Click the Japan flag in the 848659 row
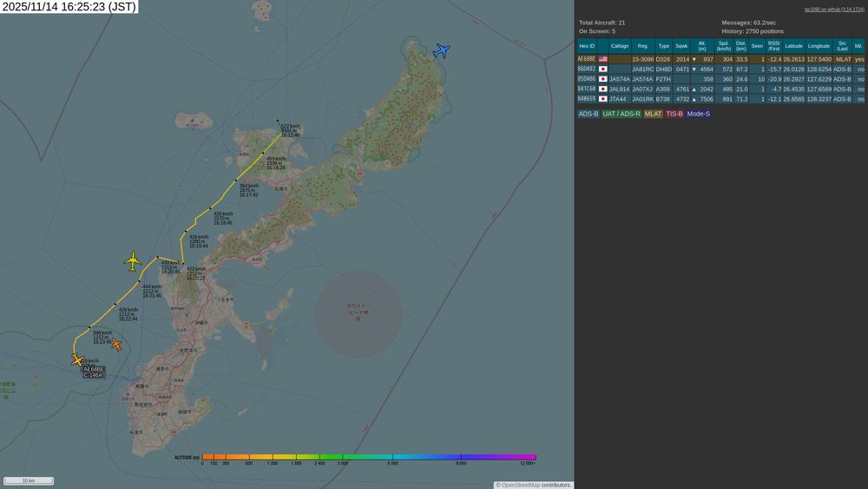The width and height of the screenshot is (868, 489). point(603,98)
